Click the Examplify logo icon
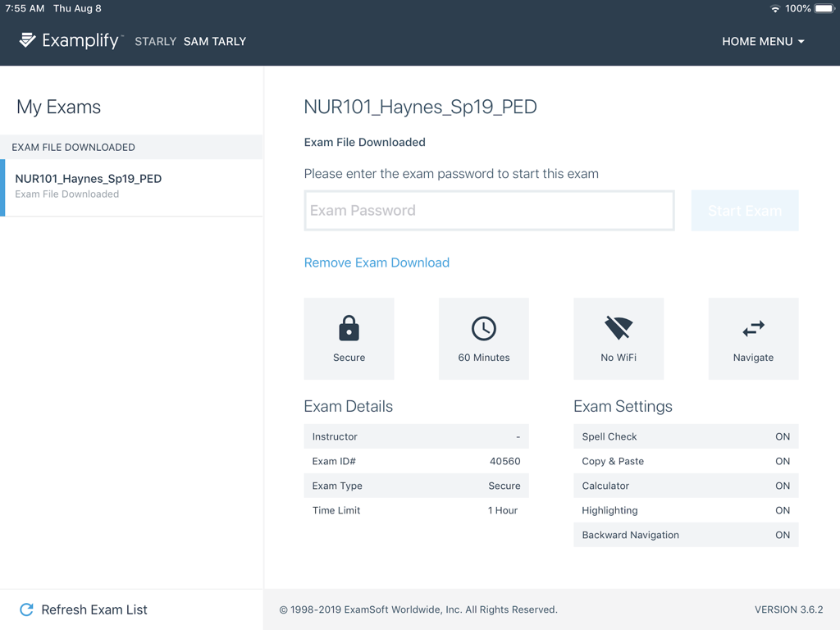The width and height of the screenshot is (840, 630). 27,40
